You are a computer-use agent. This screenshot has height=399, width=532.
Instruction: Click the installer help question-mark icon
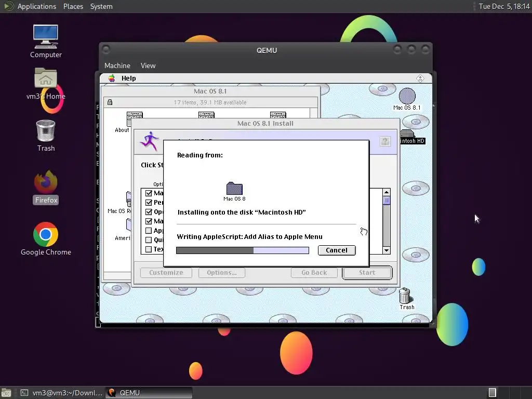tap(385, 141)
